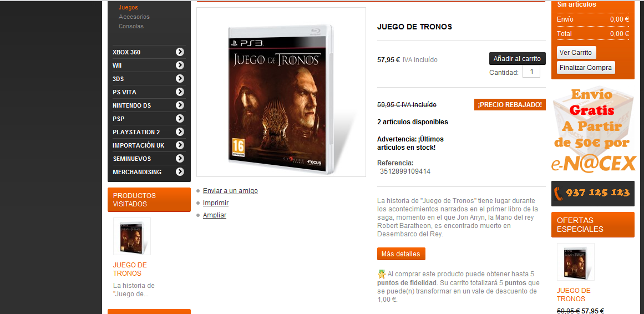Click the PSP arrow icon
Image resolution: width=644 pixels, height=314 pixels.
click(x=180, y=118)
